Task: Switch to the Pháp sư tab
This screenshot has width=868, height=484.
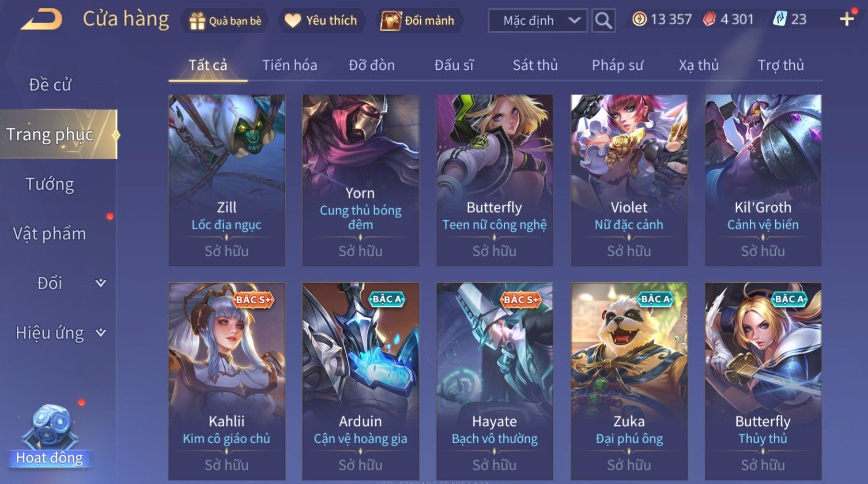Action: (617, 65)
